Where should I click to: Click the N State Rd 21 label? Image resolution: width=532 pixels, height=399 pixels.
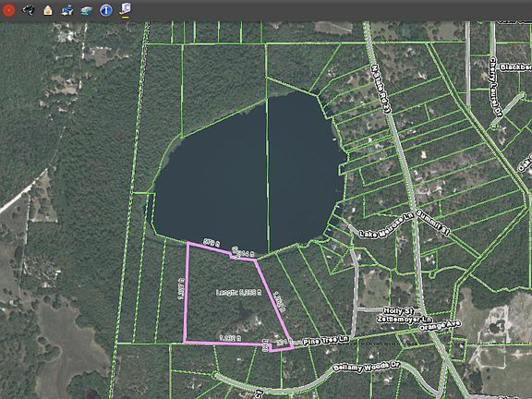click(x=381, y=89)
